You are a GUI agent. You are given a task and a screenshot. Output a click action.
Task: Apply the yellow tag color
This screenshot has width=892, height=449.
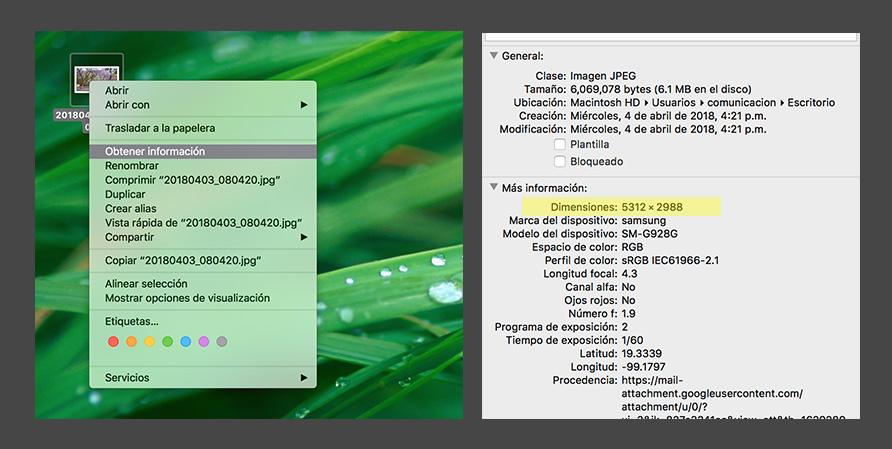tap(150, 341)
